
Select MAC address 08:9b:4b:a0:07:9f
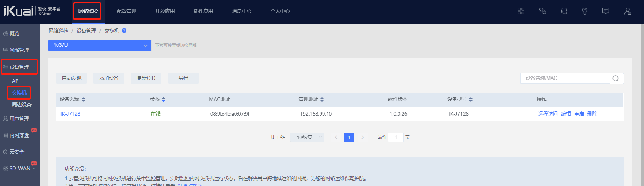click(x=230, y=114)
